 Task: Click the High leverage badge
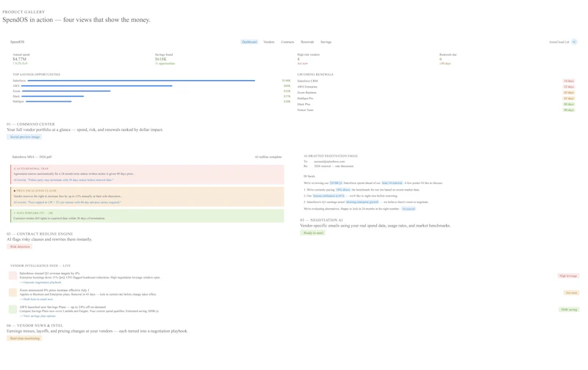(x=568, y=276)
